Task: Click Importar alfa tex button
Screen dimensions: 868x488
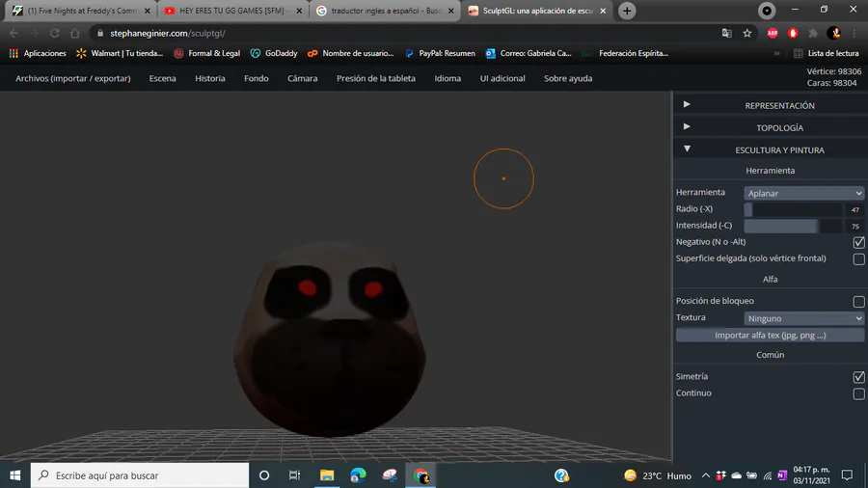Action: pyautogui.click(x=770, y=336)
